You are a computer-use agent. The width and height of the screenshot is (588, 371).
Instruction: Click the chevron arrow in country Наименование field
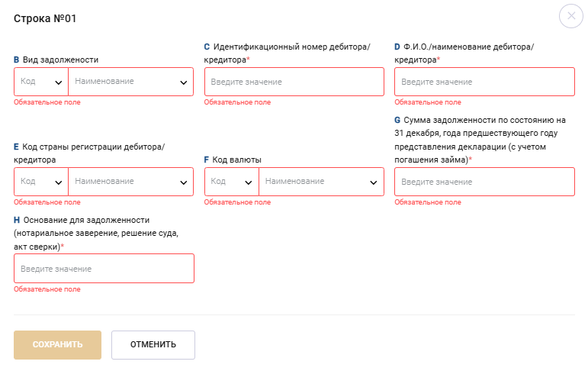(183, 182)
